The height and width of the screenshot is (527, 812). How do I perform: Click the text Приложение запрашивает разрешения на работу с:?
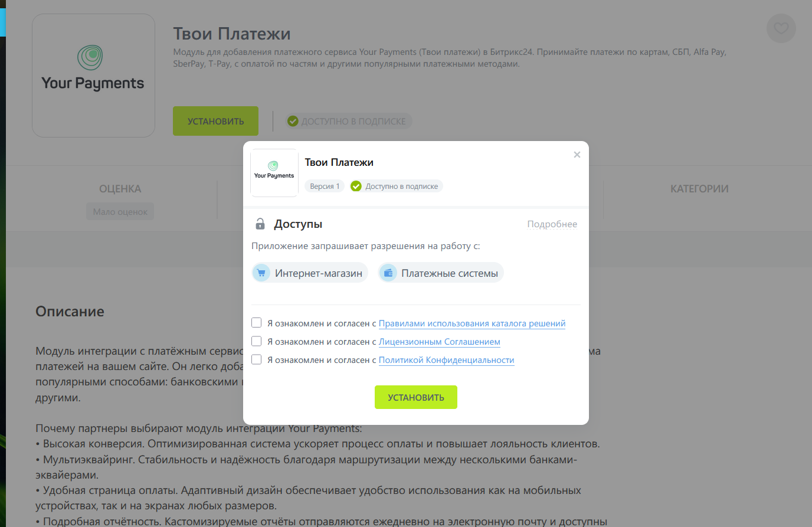tap(366, 246)
